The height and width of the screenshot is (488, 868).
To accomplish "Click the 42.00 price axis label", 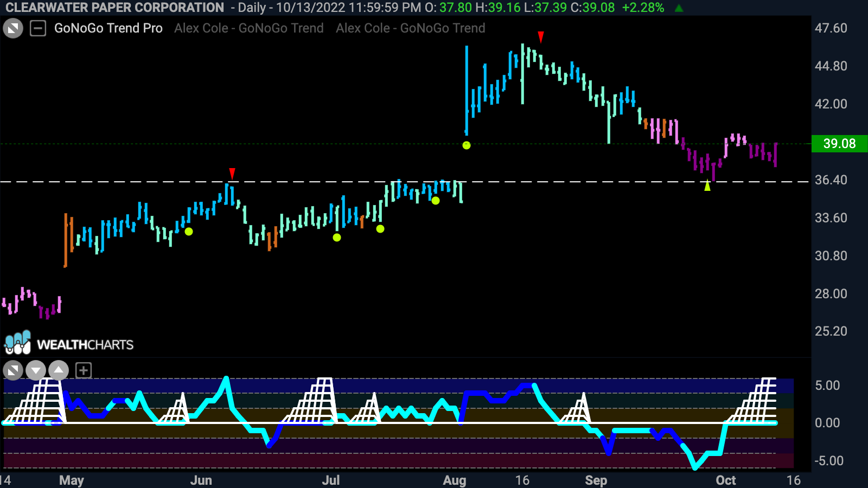I will tap(831, 104).
